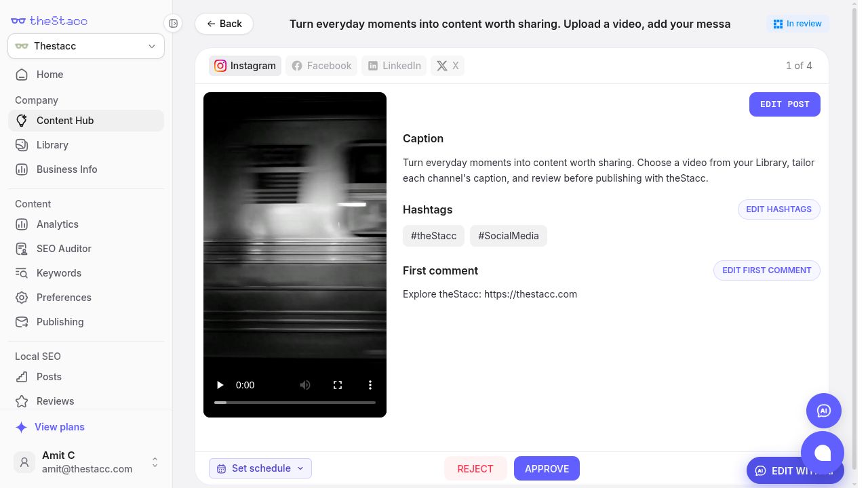Image resolution: width=868 pixels, height=488 pixels.
Task: Click the Publishing mail icon
Action: (x=22, y=322)
